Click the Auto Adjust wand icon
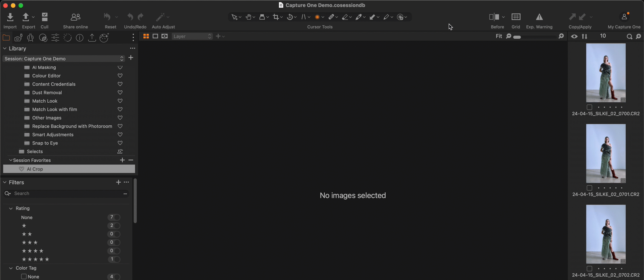The image size is (644, 280). (160, 17)
